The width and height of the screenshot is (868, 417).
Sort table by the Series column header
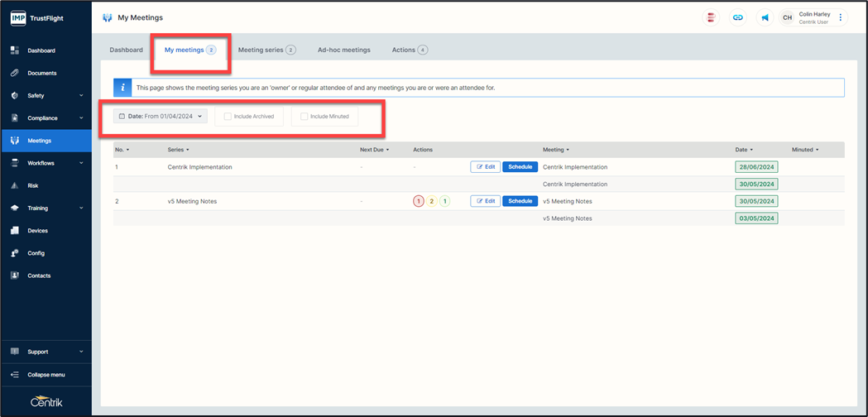pyautogui.click(x=178, y=150)
